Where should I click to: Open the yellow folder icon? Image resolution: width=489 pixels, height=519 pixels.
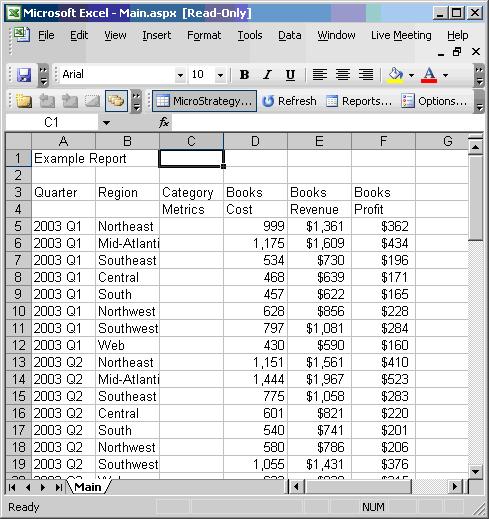point(24,101)
